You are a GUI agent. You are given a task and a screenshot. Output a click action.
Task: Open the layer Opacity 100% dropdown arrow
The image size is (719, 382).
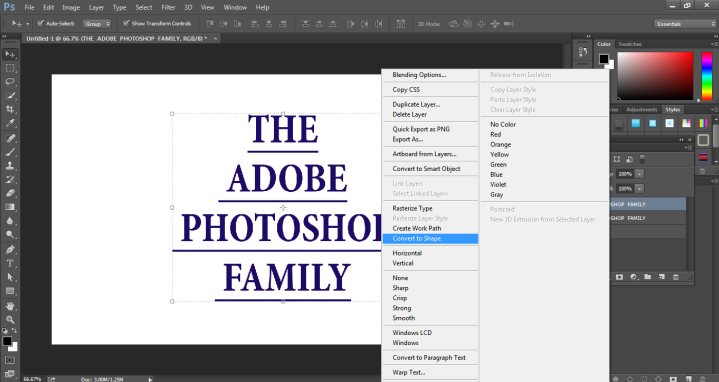coord(639,174)
